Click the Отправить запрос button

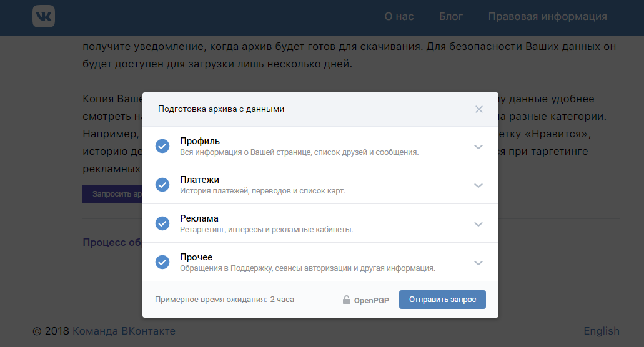point(442,300)
